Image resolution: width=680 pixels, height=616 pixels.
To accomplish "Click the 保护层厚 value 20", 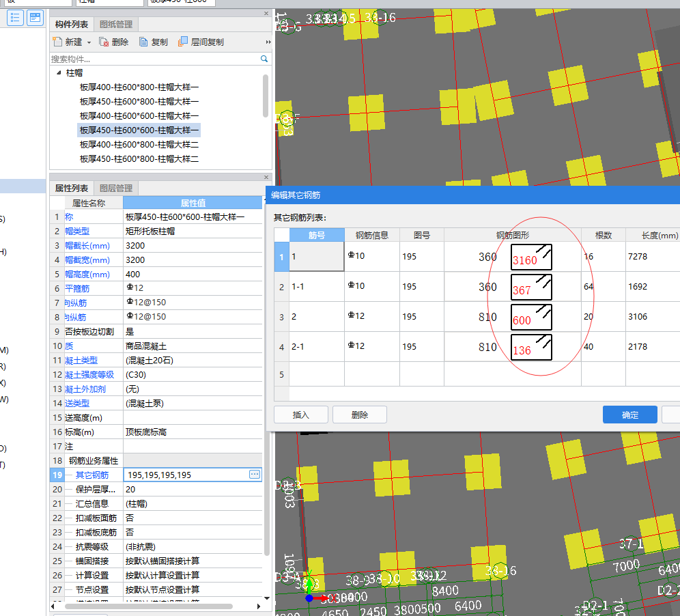I will pyautogui.click(x=193, y=489).
